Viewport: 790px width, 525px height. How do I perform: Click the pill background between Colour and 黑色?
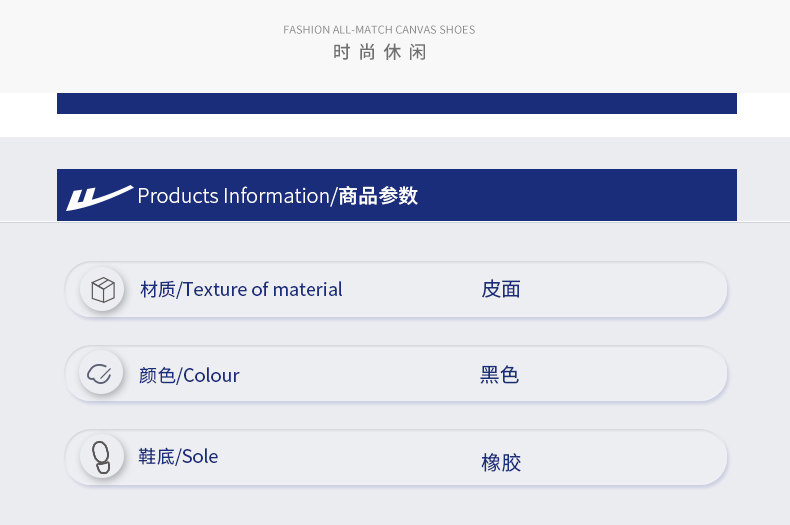click(x=360, y=375)
